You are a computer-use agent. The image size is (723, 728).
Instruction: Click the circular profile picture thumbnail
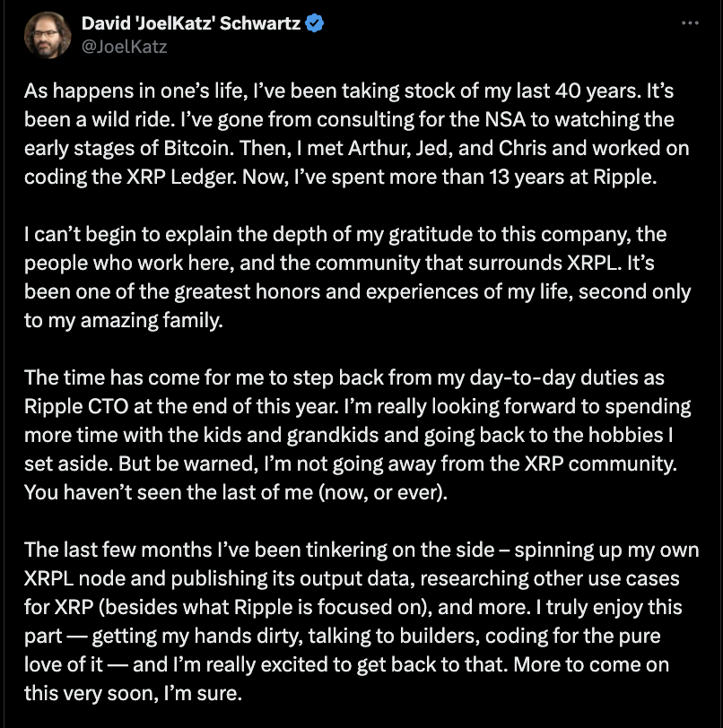[x=47, y=34]
